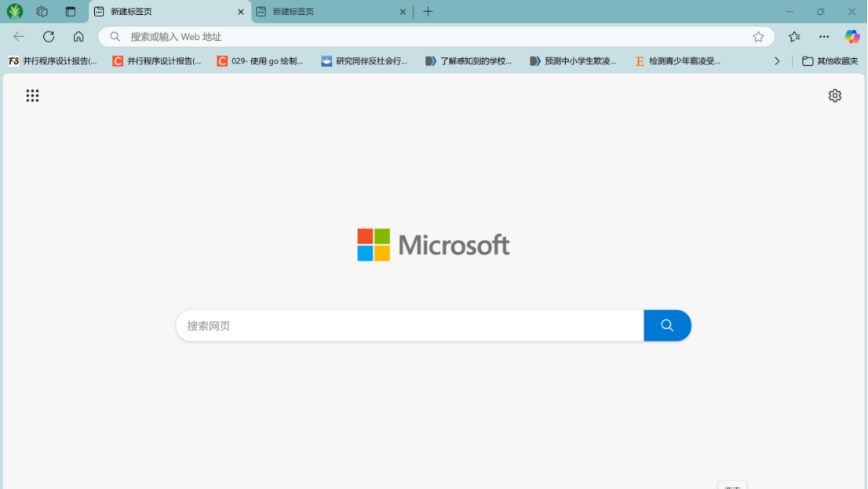This screenshot has width=868, height=489.
Task: Switch to the first 新建标签页 tab
Action: tap(169, 12)
